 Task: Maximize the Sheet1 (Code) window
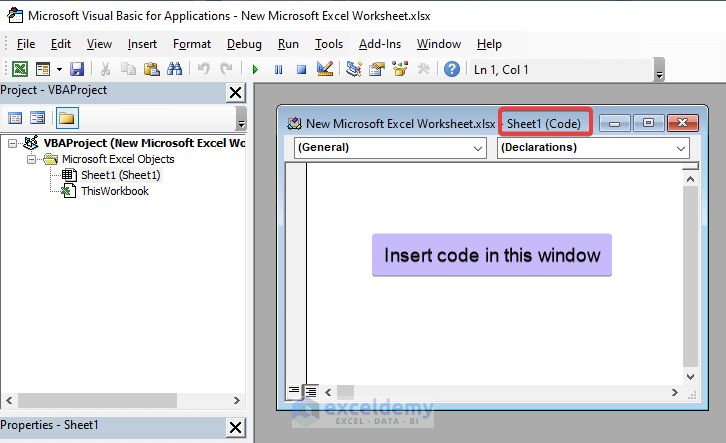[648, 123]
